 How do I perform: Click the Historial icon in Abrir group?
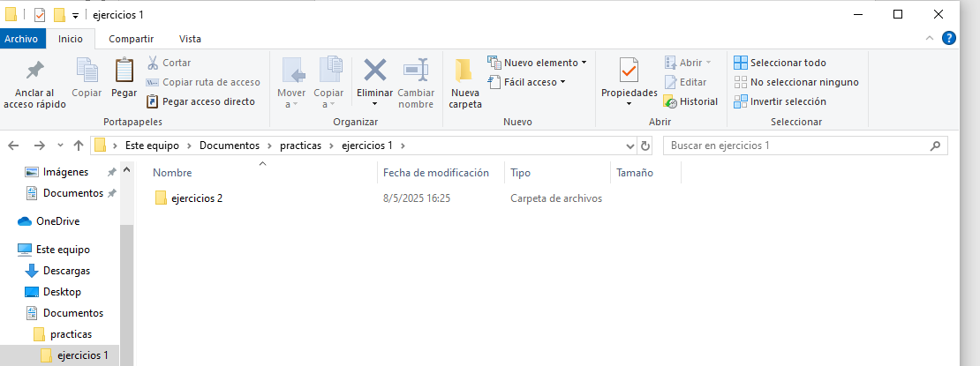pyautogui.click(x=671, y=101)
